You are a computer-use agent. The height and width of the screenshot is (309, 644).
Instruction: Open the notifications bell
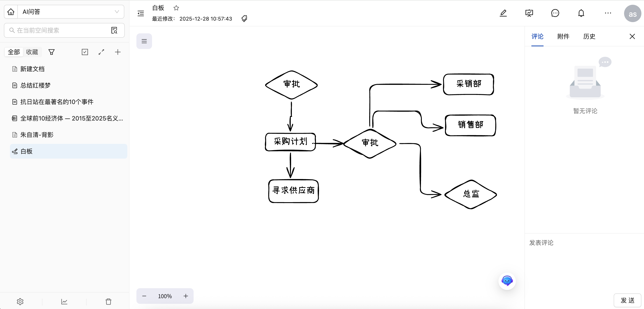click(581, 13)
